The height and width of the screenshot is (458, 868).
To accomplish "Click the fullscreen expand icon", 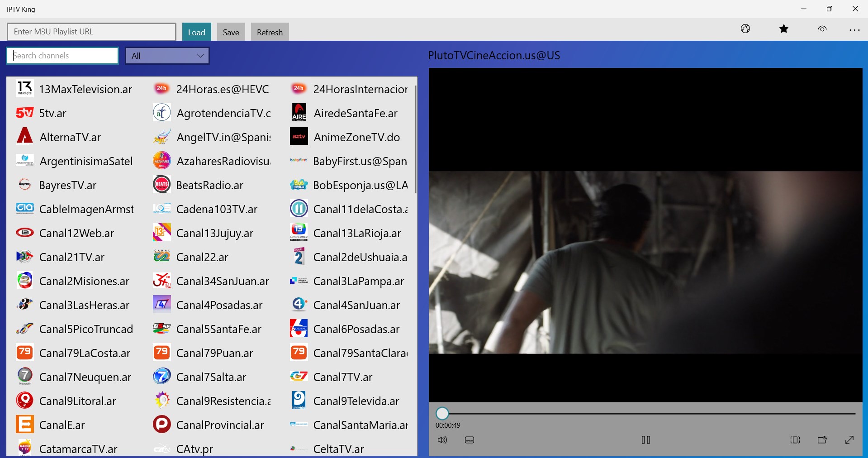I will (849, 439).
